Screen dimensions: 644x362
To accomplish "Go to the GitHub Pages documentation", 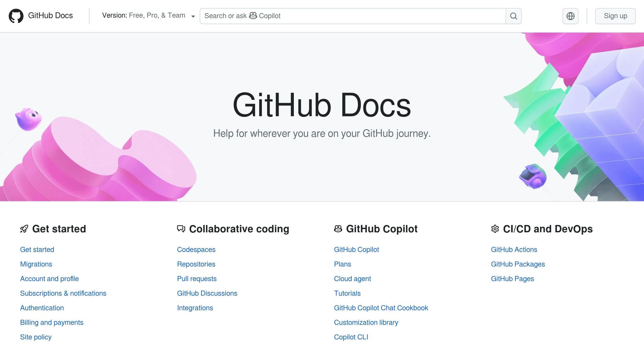I will click(512, 279).
